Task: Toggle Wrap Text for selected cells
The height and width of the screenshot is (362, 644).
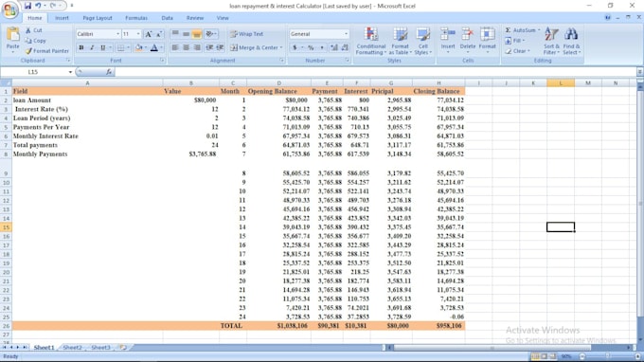Action: pyautogui.click(x=247, y=34)
